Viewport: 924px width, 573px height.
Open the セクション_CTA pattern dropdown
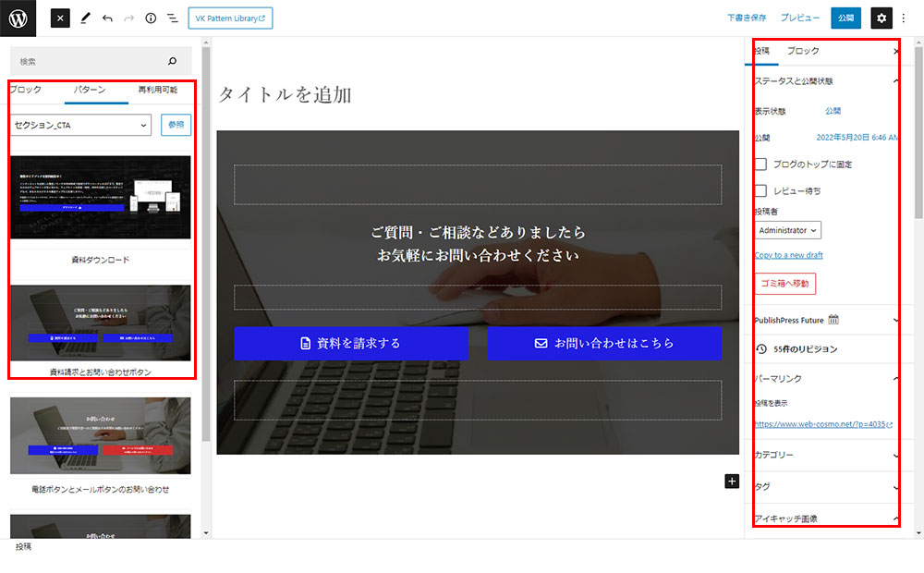click(x=79, y=125)
